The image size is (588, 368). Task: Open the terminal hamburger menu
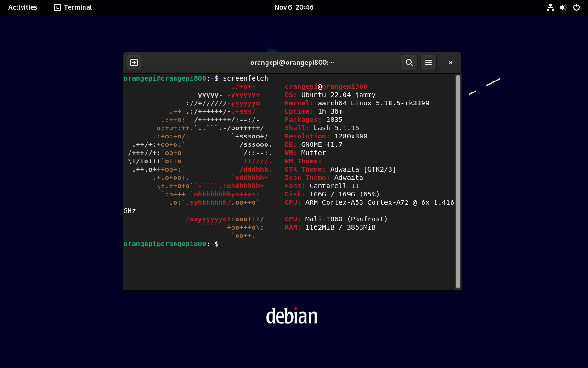[429, 63]
